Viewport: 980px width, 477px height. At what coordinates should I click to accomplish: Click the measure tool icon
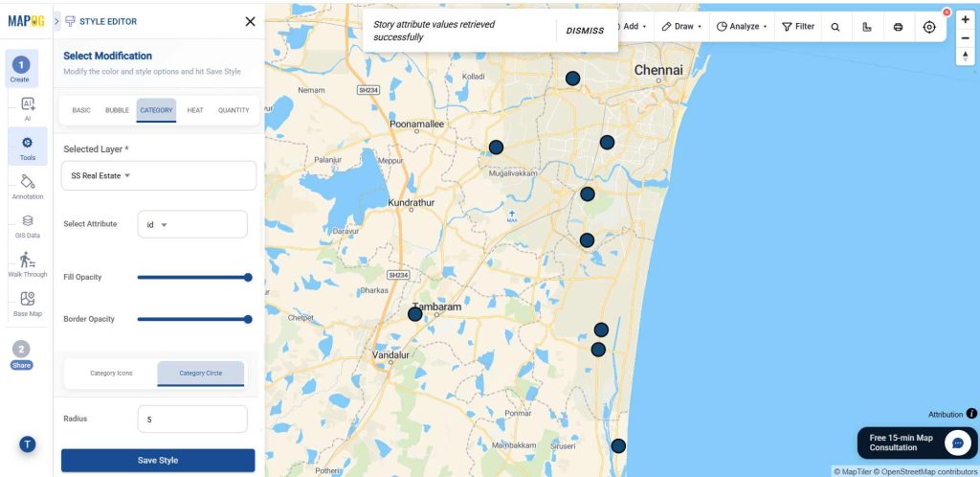(867, 27)
